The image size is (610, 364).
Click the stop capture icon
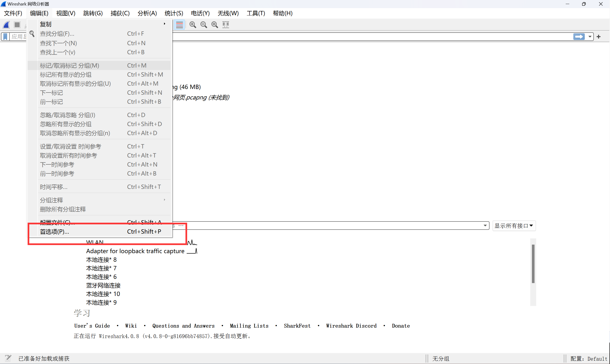pos(17,25)
